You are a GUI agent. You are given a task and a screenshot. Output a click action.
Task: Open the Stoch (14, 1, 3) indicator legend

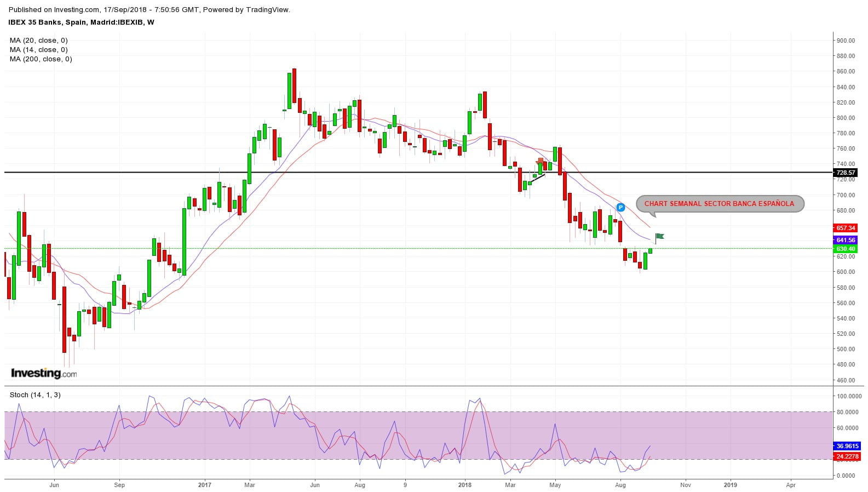pyautogui.click(x=35, y=395)
